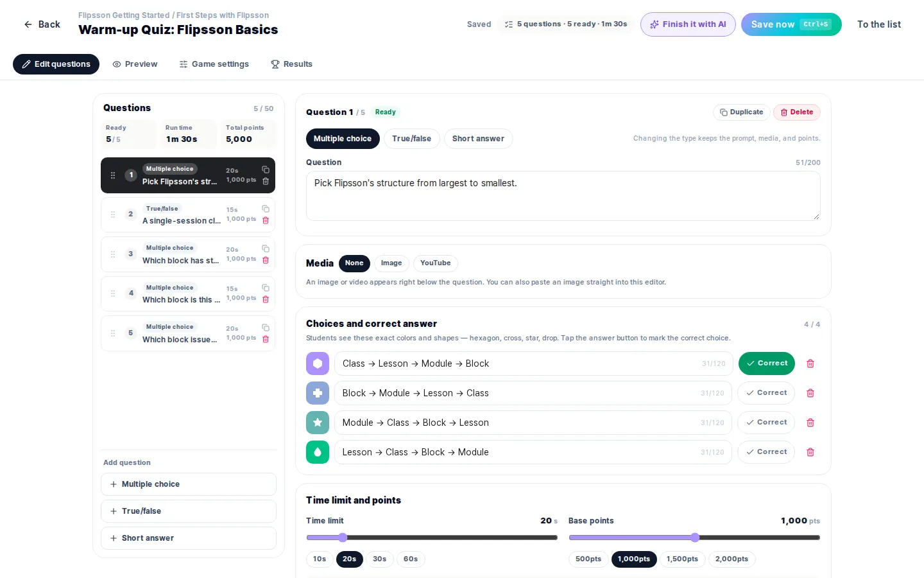Screen dimensions: 924x578
Task: Switch question type to Short answer
Action: (x=478, y=139)
